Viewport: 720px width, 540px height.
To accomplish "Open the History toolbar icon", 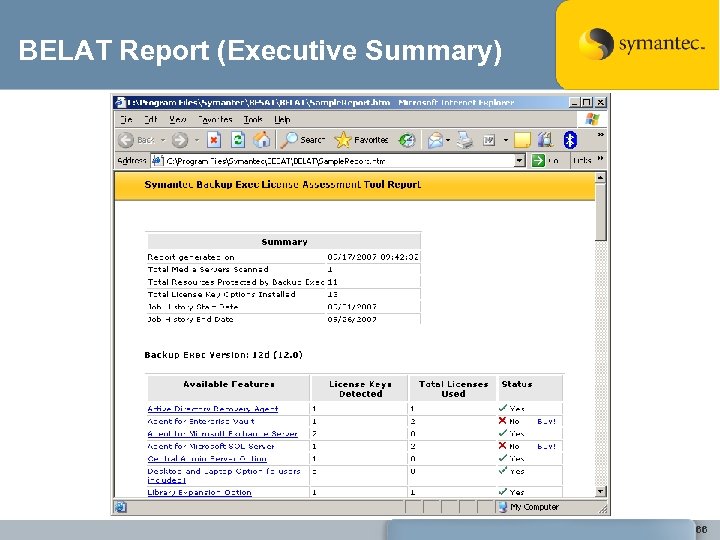I will tap(407, 140).
